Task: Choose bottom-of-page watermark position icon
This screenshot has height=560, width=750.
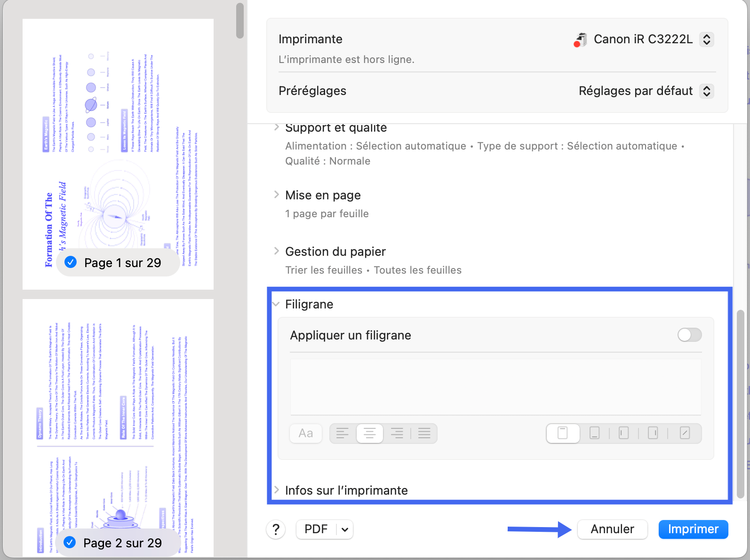Action: coord(595,433)
